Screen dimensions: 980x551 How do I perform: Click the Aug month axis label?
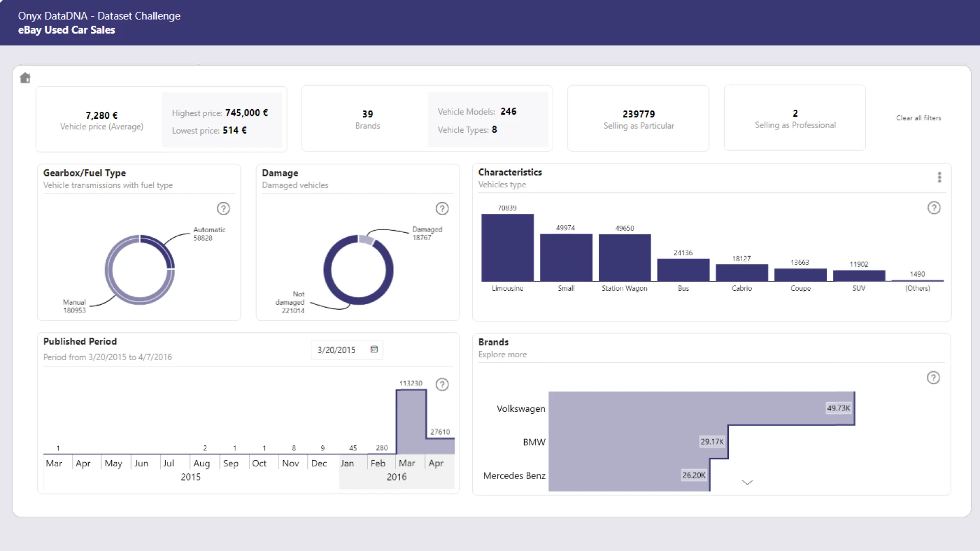click(x=202, y=463)
